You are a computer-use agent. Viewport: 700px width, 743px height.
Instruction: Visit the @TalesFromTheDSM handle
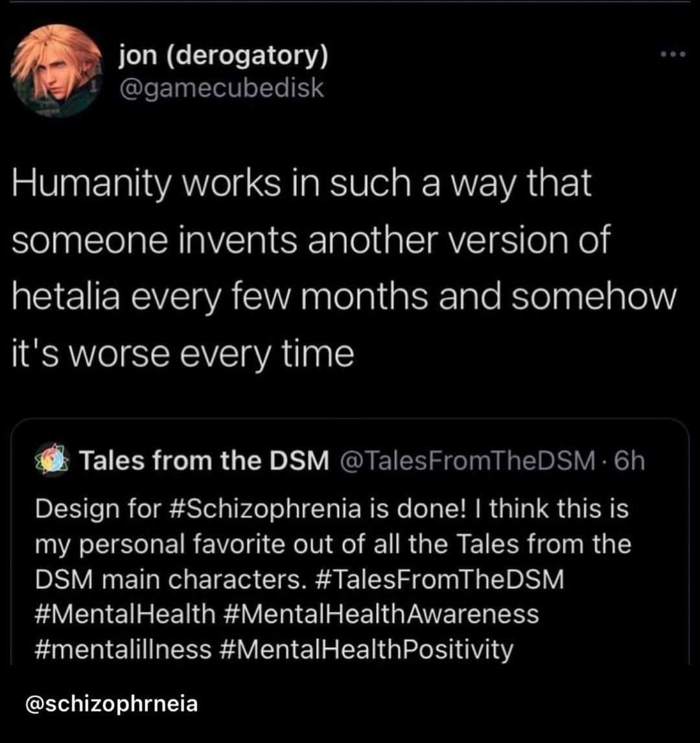[x=464, y=461]
